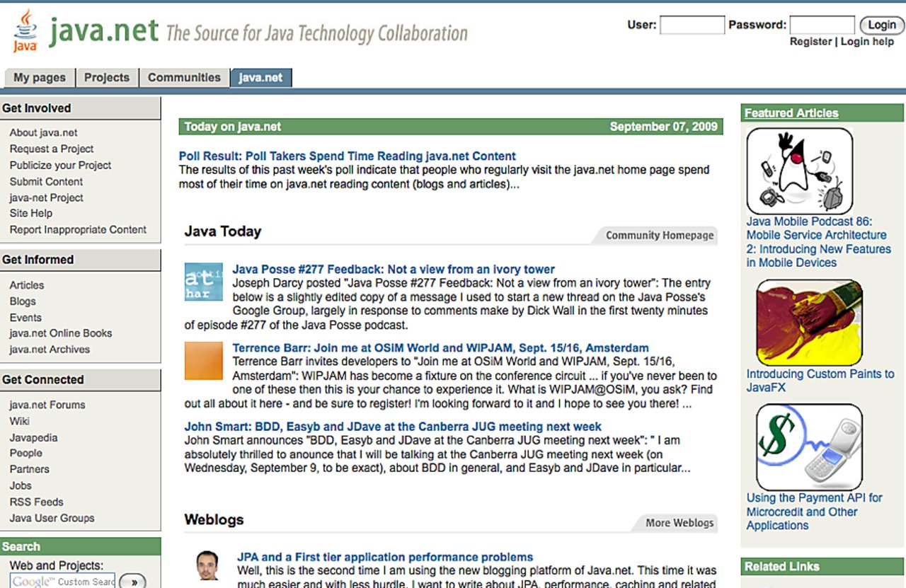Viewport: 906px width, 588px height.
Task: Open the RSS Feeds link
Action: 36,502
